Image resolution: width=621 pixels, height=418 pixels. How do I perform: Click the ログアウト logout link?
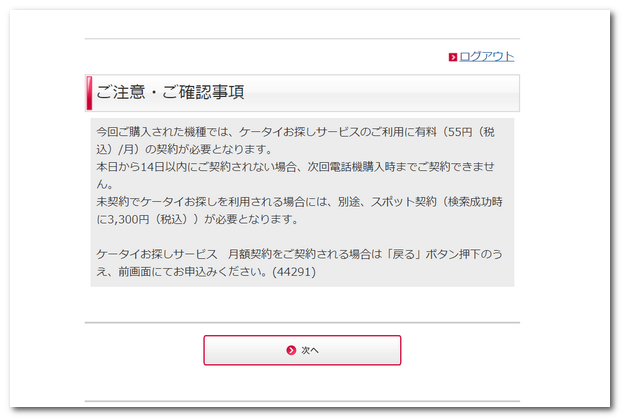486,57
